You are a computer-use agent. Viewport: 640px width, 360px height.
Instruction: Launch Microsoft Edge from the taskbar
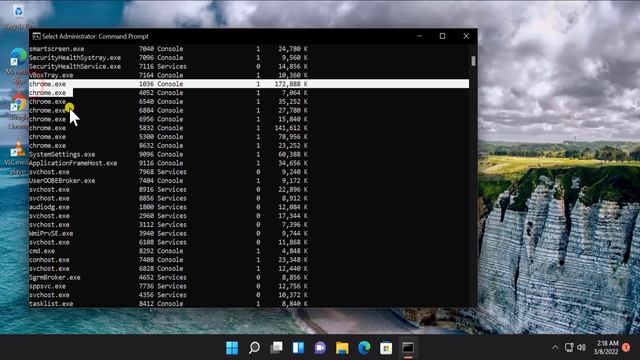tap(364, 348)
